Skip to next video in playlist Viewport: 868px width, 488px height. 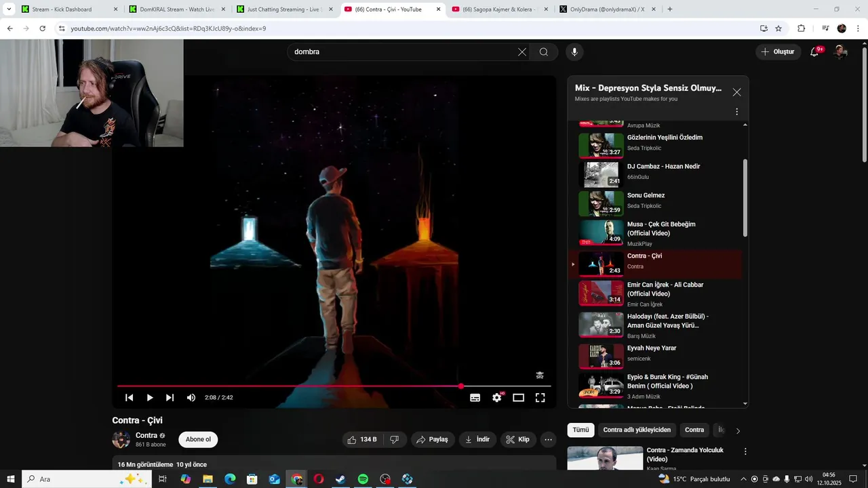click(x=170, y=398)
